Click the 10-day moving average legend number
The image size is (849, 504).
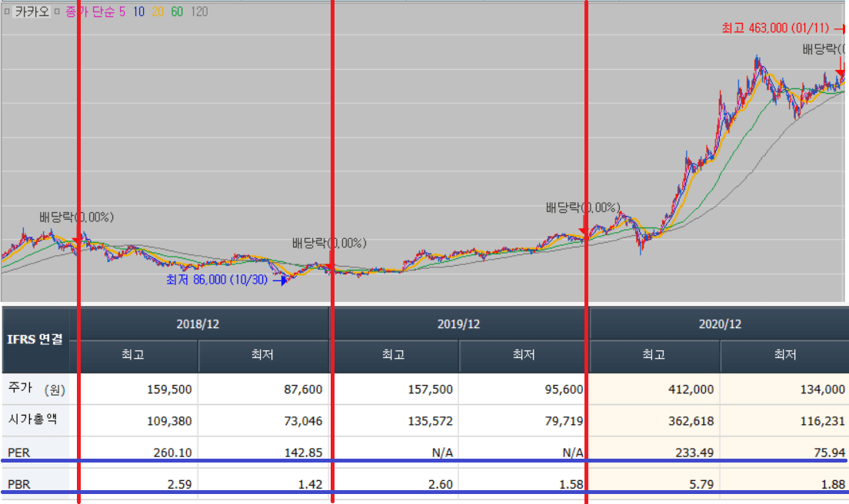138,12
